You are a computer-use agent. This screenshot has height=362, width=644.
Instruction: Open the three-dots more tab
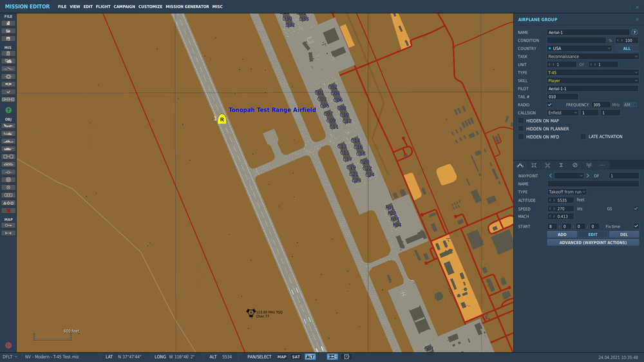point(603,165)
